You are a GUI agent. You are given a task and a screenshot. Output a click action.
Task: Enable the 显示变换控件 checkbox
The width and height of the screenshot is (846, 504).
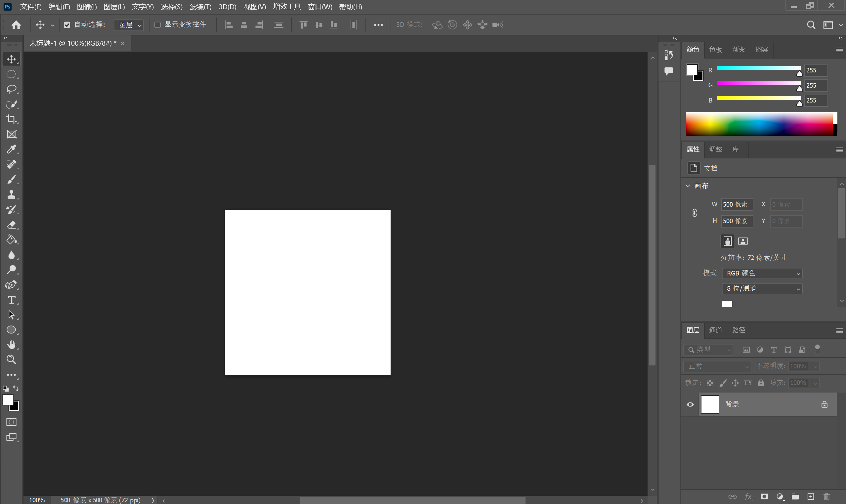tap(157, 25)
